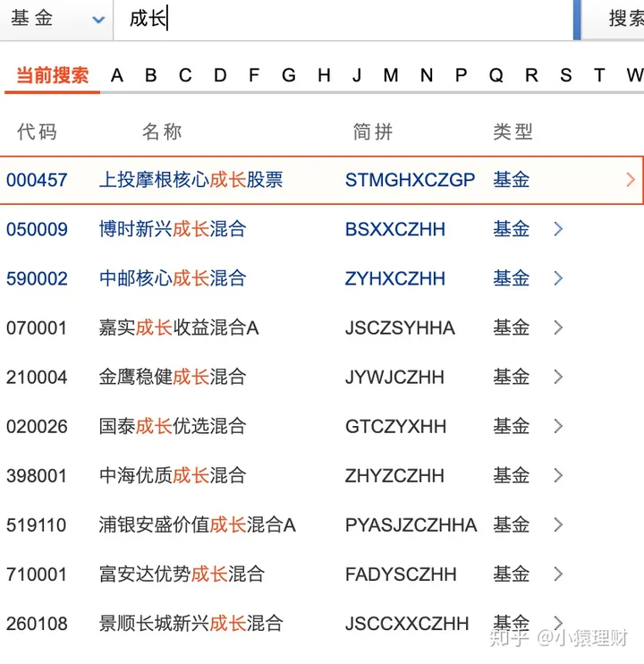Switch to letter tab T
Image resolution: width=644 pixels, height=664 pixels.
tap(599, 76)
